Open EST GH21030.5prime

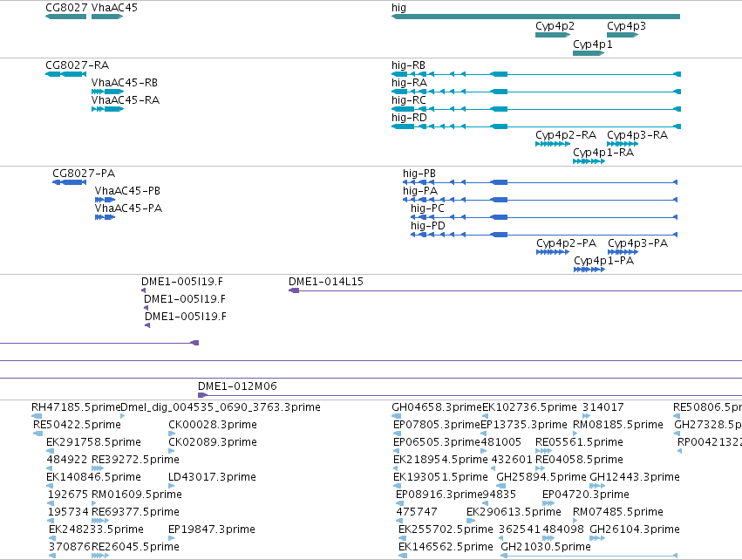(x=589, y=556)
